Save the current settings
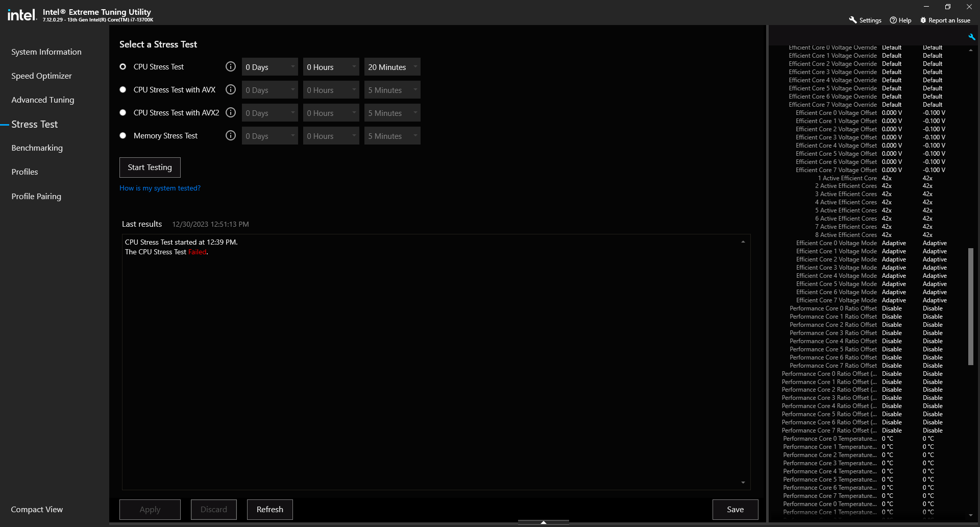The image size is (980, 527). click(x=736, y=510)
